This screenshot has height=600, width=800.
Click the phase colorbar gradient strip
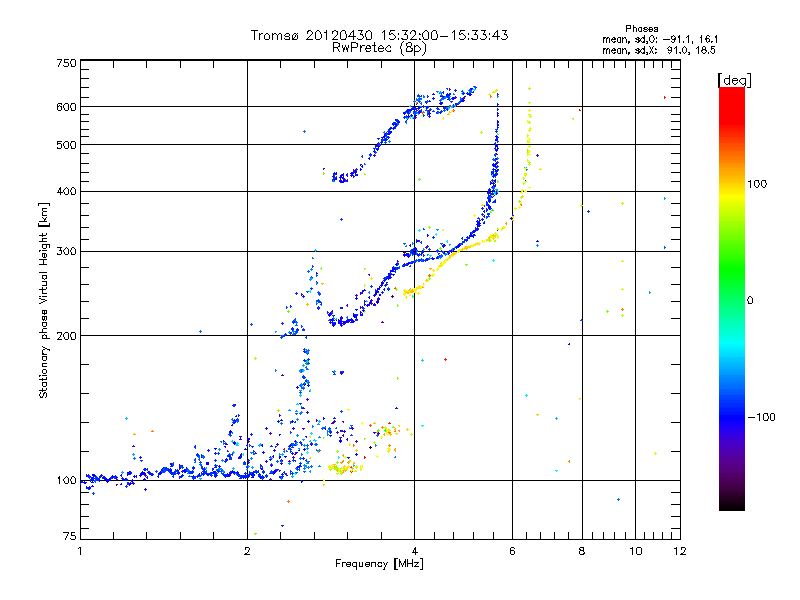pyautogui.click(x=732, y=298)
